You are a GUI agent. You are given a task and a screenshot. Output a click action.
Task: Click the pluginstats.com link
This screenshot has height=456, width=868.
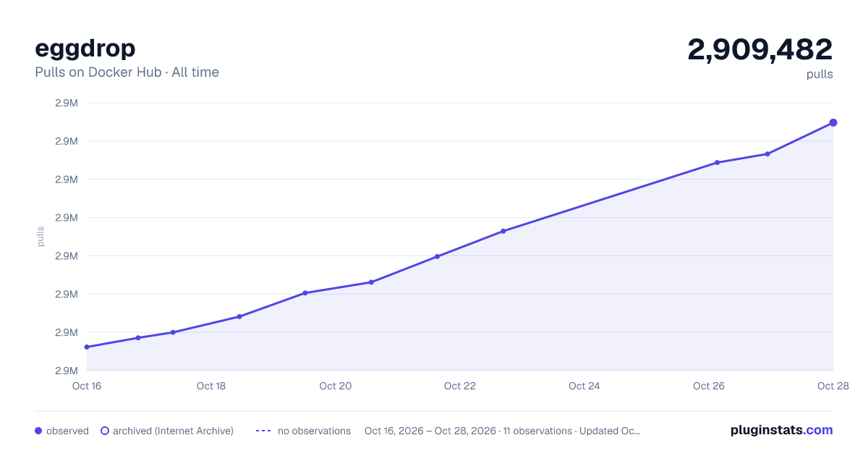pyautogui.click(x=781, y=430)
